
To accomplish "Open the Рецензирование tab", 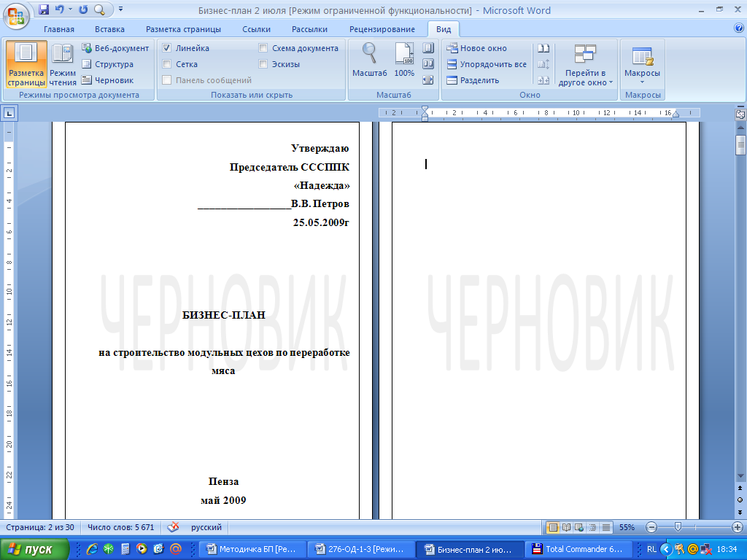I will 382,29.
